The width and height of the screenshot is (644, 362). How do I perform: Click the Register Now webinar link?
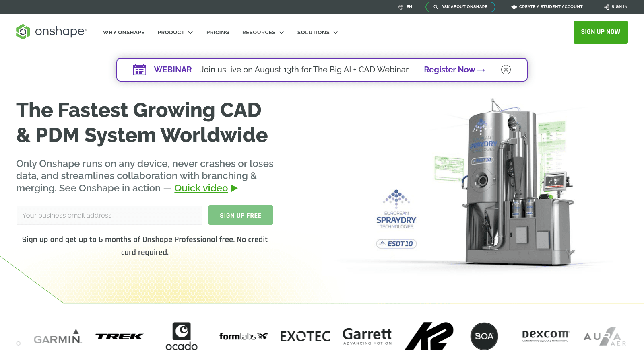point(454,70)
